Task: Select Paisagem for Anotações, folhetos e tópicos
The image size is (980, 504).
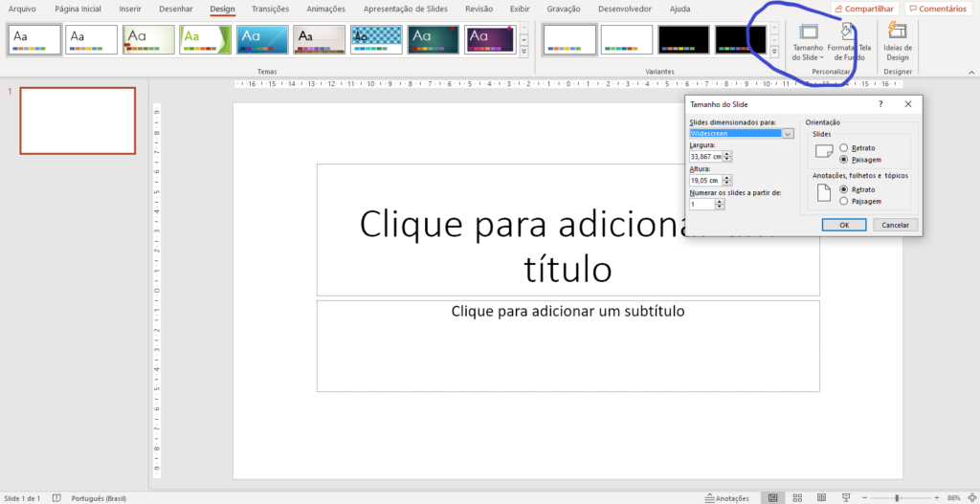Action: 844,201
